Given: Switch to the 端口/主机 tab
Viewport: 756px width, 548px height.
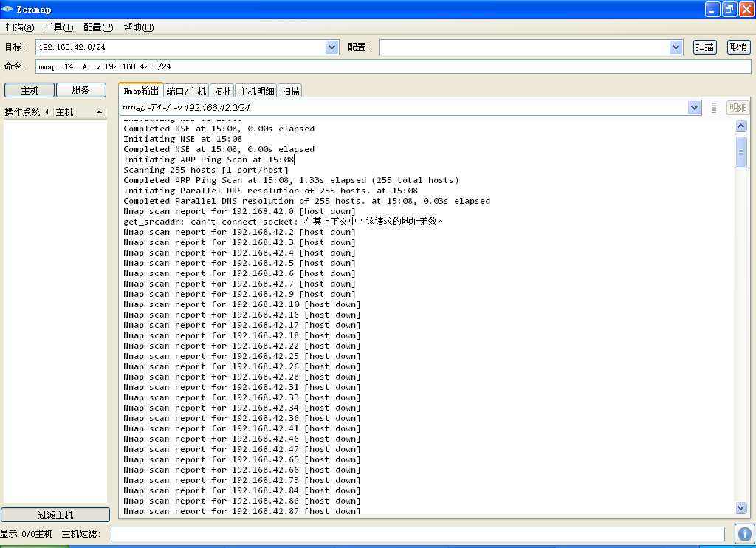Looking at the screenshot, I should 186,91.
